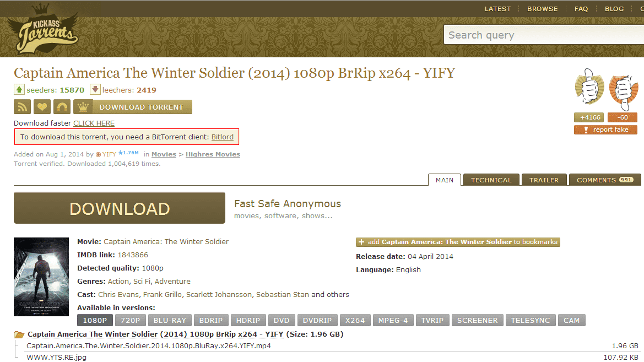644x362 pixels.
Task: Click the magnet link icon
Action: [x=62, y=107]
